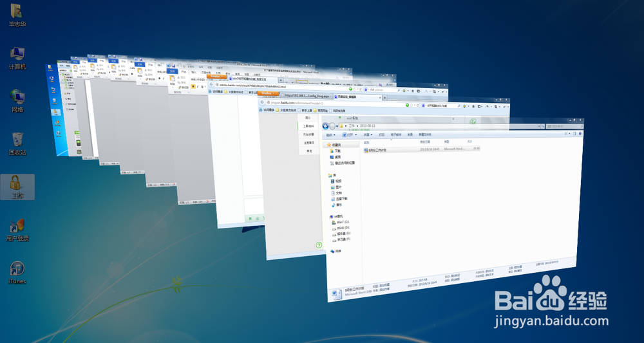Select the 8月份工作计划 file in file list
644x343 pixels.
[x=421, y=150]
